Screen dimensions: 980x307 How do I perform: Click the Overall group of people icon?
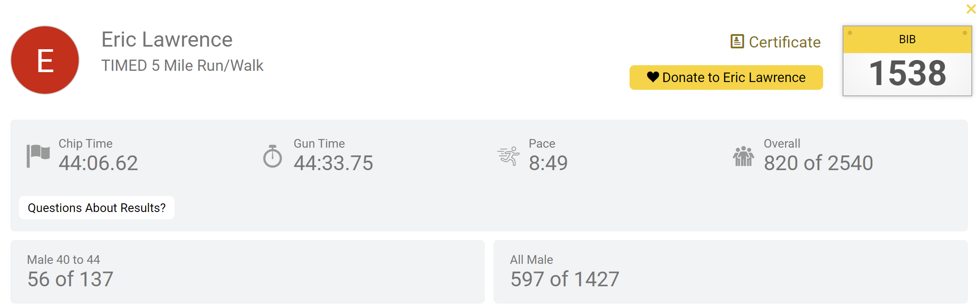click(x=743, y=156)
